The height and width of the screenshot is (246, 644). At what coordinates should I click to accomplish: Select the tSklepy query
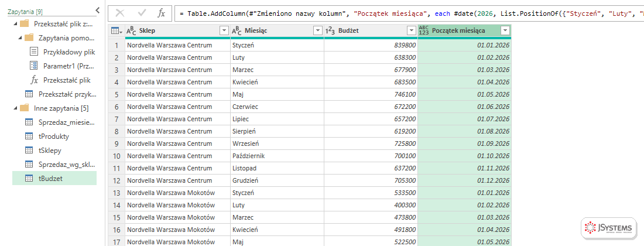coord(50,151)
